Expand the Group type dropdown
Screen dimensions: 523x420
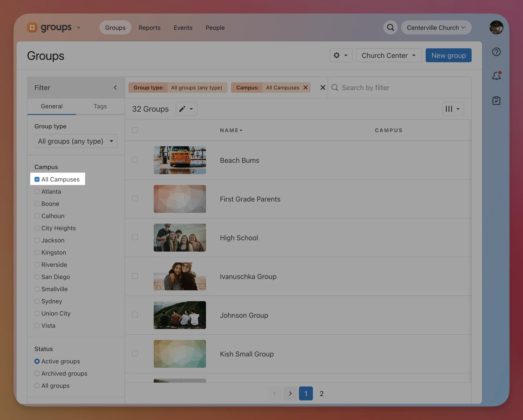tap(76, 141)
